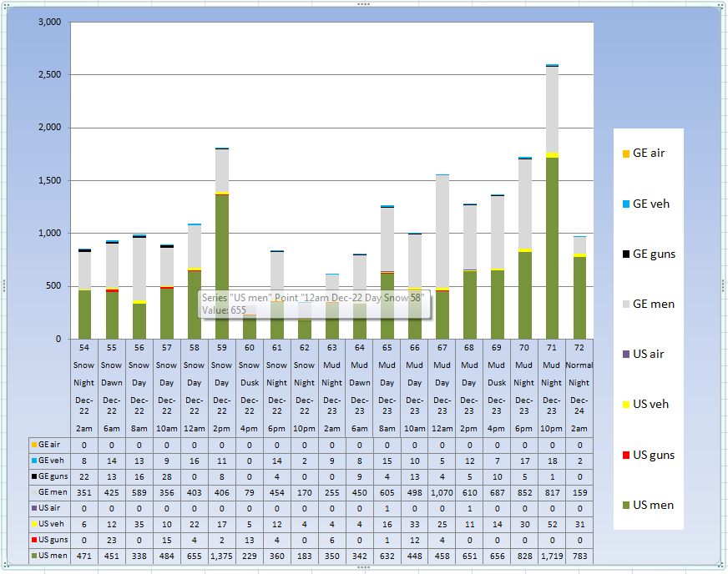This screenshot has height=574, width=728.
Task: Click the green US men legend swatch
Action: pos(626,505)
